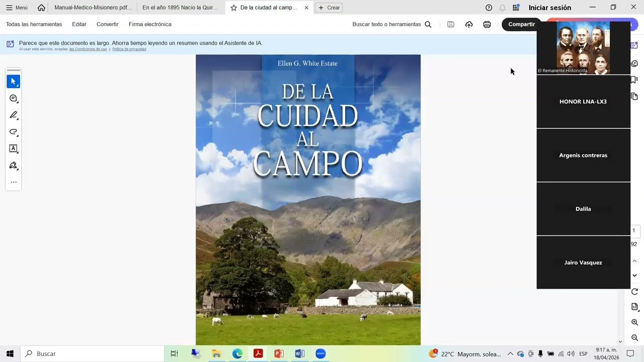Click the cloud upload icon
The width and height of the screenshot is (644, 362).
point(469,24)
